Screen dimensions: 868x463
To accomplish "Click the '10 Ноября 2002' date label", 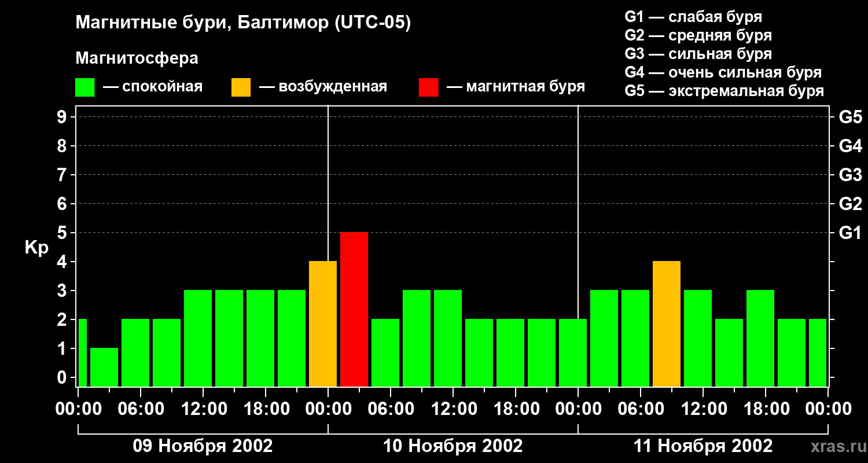I will coord(453,446).
